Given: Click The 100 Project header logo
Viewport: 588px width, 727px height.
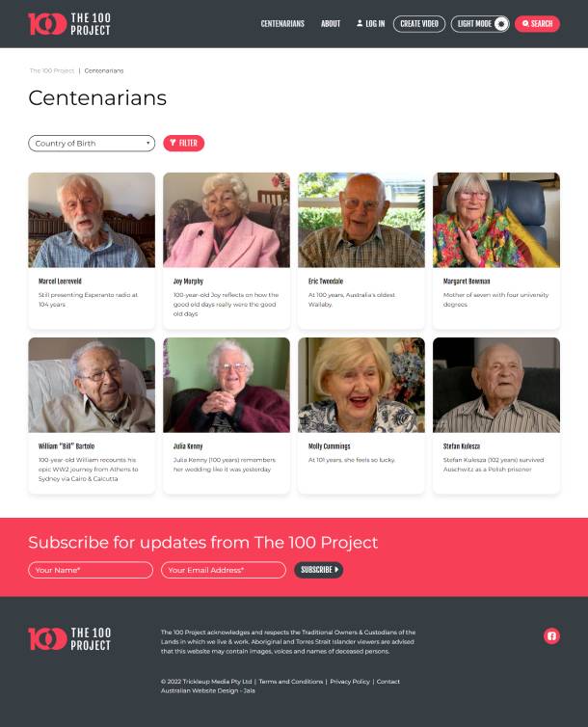Looking at the screenshot, I should (x=69, y=24).
